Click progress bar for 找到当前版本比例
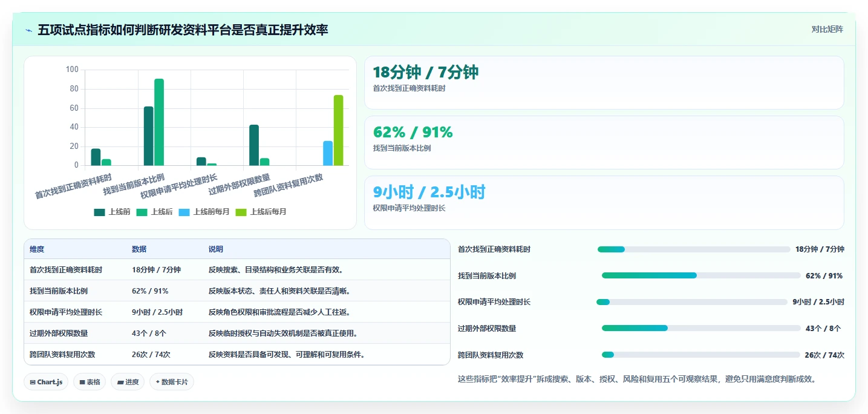The width and height of the screenshot is (868, 414). [x=701, y=275]
